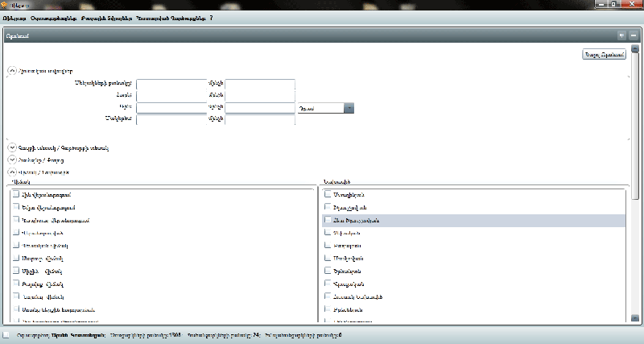Click the rooms count minimum field
The image size is (644, 344).
pyautogui.click(x=171, y=84)
